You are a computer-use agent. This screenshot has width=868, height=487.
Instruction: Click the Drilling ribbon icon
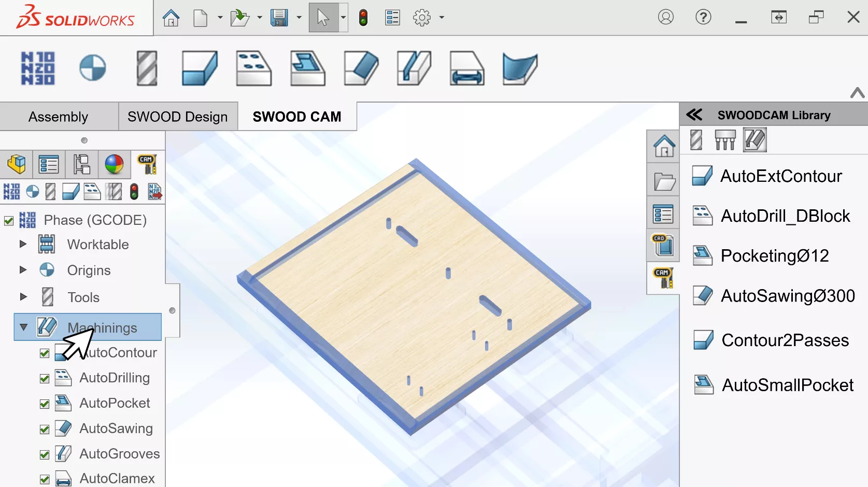tap(253, 68)
